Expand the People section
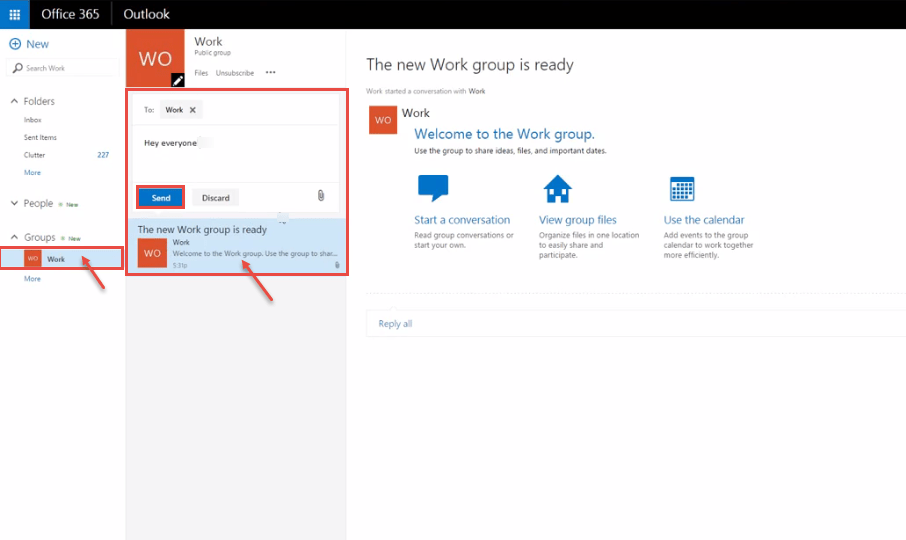This screenshot has width=906, height=540. click(x=14, y=203)
